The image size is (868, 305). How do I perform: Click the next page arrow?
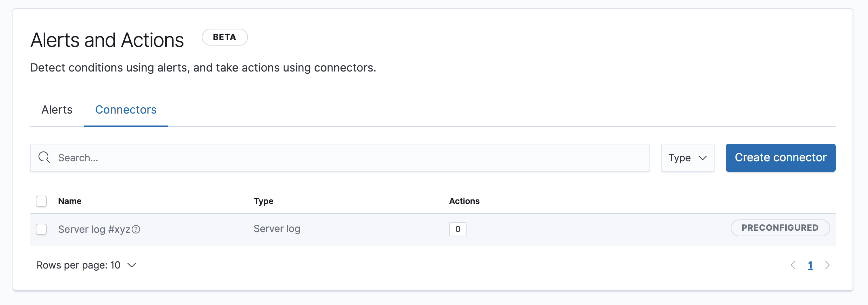828,265
